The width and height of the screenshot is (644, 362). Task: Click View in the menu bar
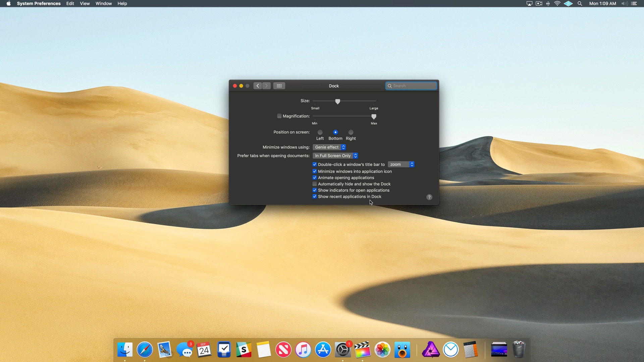coord(85,4)
